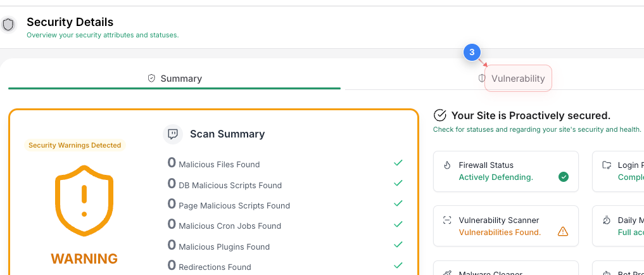Click the 'Malicious Plugins Found' row text

[x=224, y=247]
